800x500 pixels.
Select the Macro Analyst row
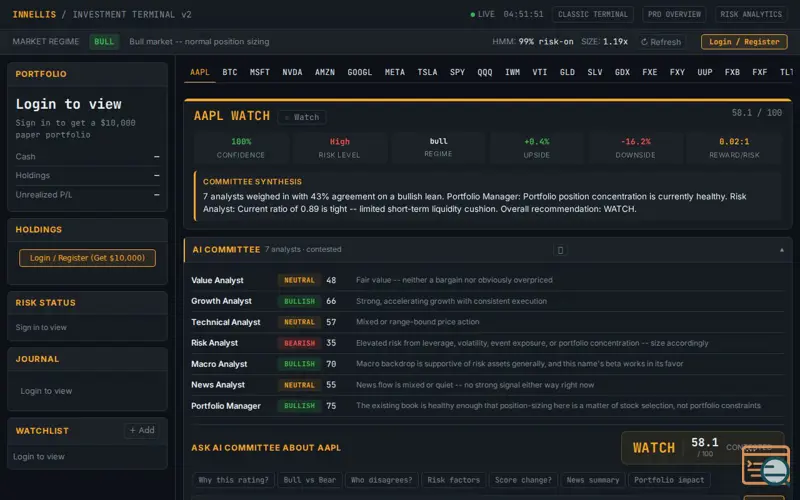click(x=487, y=364)
